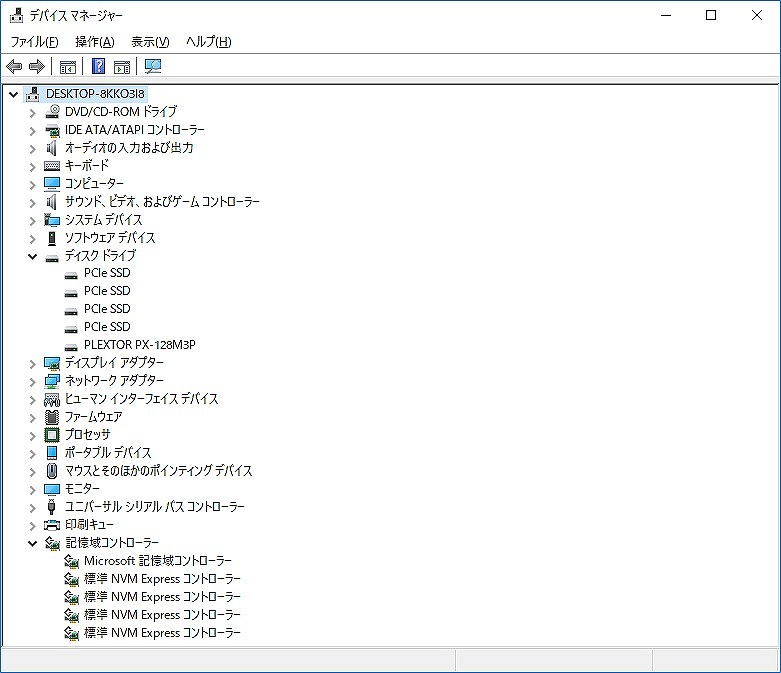This screenshot has width=781, height=673.
Task: Open the ファイル(F) menu
Action: (x=34, y=42)
